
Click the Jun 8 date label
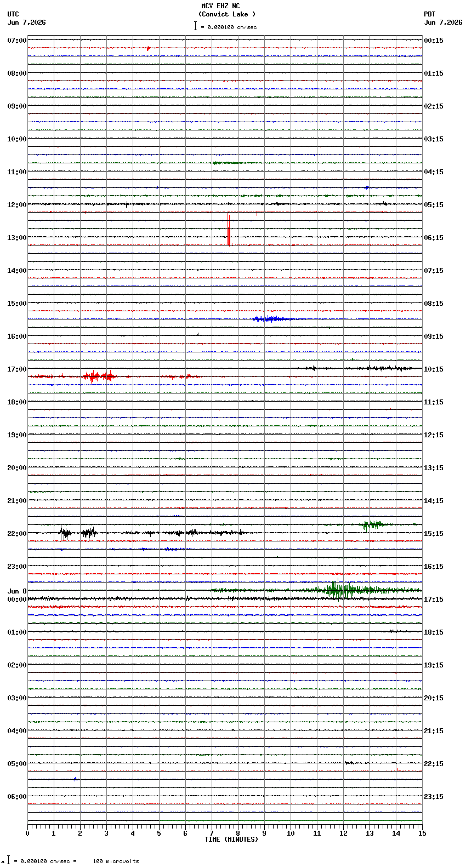coord(17,591)
